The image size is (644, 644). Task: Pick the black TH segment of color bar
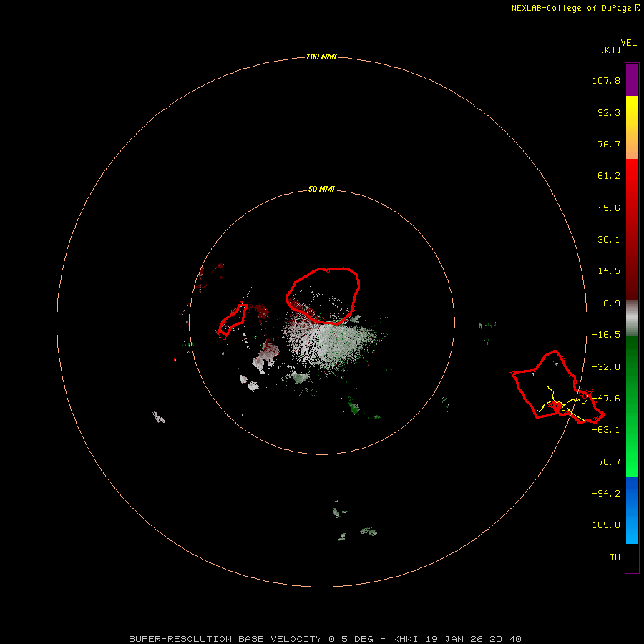(x=632, y=557)
